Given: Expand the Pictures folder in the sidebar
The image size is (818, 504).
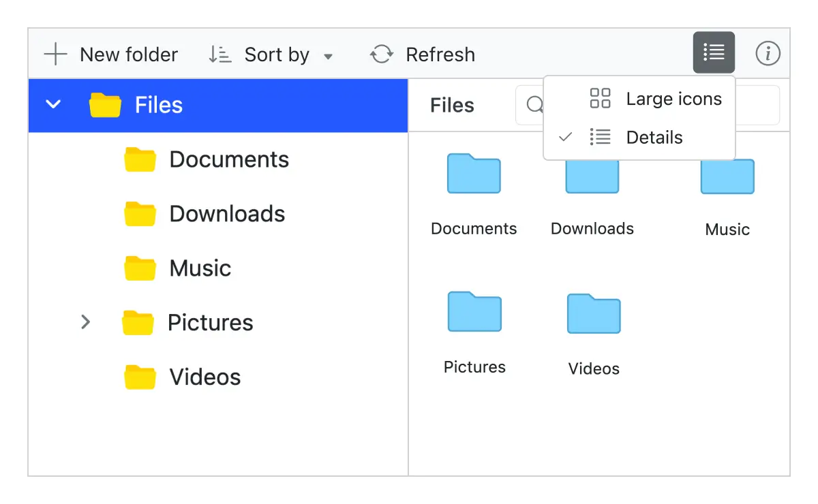Looking at the screenshot, I should (x=86, y=322).
